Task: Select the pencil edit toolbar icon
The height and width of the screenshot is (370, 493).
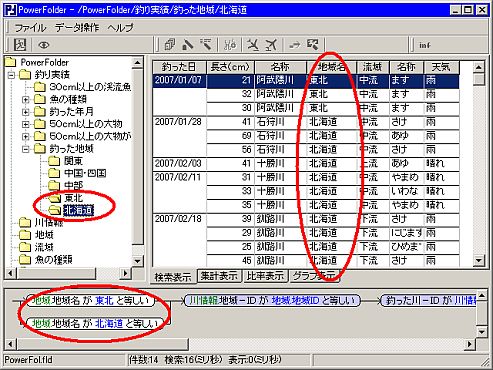Action: pos(187,44)
